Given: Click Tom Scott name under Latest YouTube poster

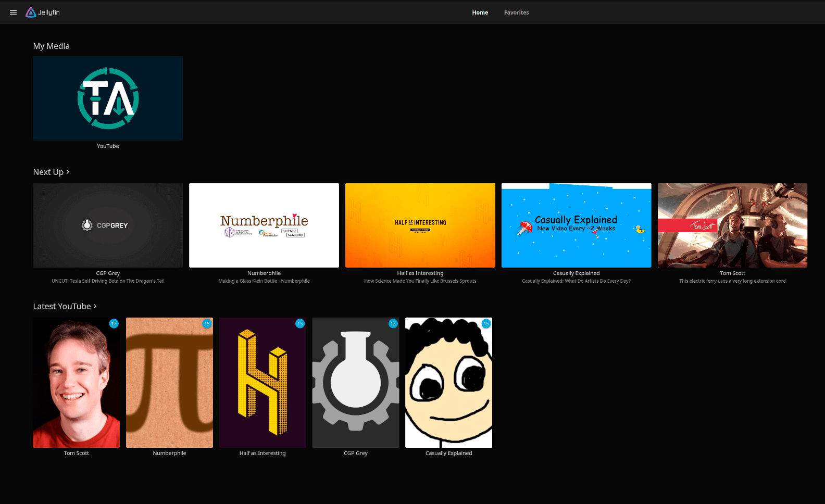Looking at the screenshot, I should (77, 453).
